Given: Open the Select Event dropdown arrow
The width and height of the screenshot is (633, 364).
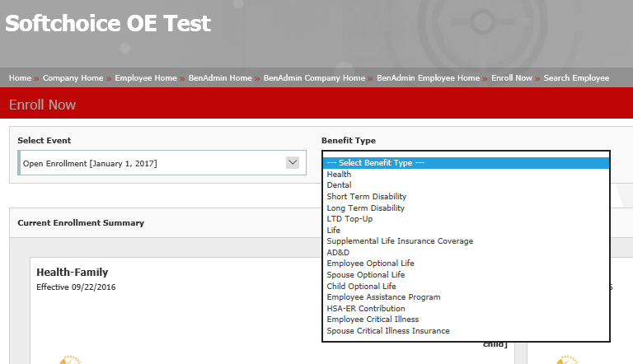Looking at the screenshot, I should [x=292, y=163].
